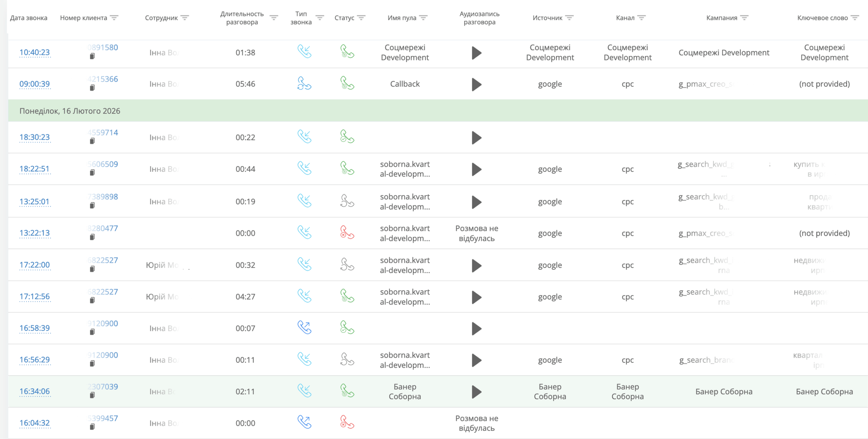This screenshot has width=868, height=439.
Task: Play audio recording of the 10:40:23 call
Action: (x=476, y=53)
